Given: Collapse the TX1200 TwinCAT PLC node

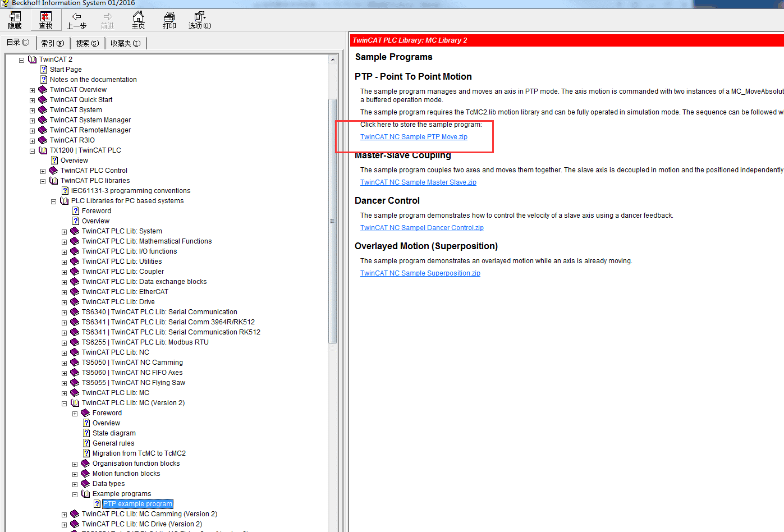Looking at the screenshot, I should pyautogui.click(x=32, y=150).
